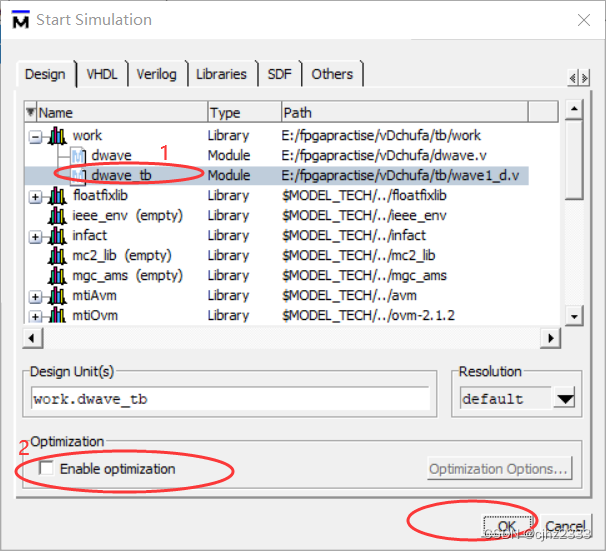Select floatfixlib library name

coord(100,195)
